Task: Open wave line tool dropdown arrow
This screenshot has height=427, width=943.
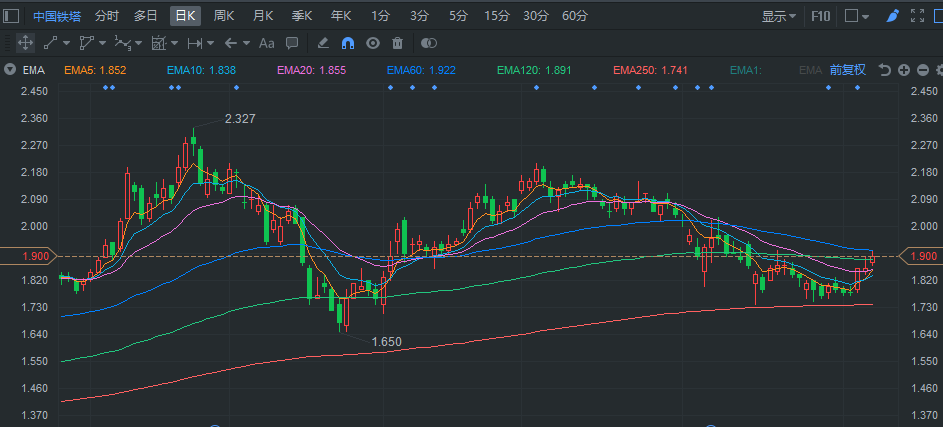Action: point(138,43)
